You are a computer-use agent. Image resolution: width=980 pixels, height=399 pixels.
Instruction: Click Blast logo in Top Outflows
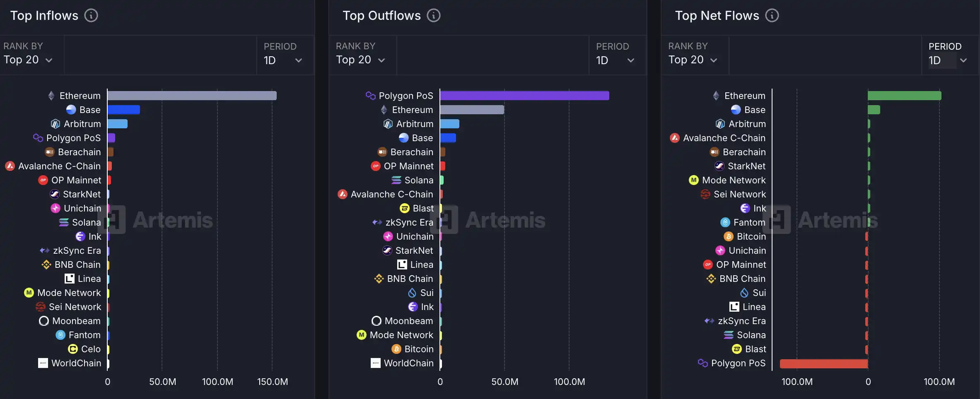(x=405, y=208)
